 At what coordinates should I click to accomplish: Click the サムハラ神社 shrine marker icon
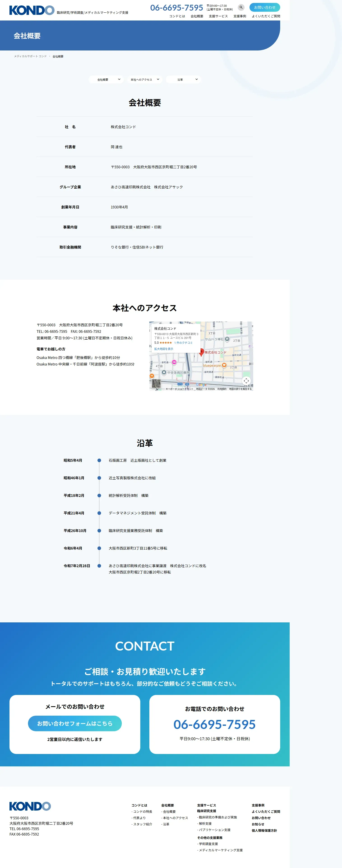click(227, 339)
